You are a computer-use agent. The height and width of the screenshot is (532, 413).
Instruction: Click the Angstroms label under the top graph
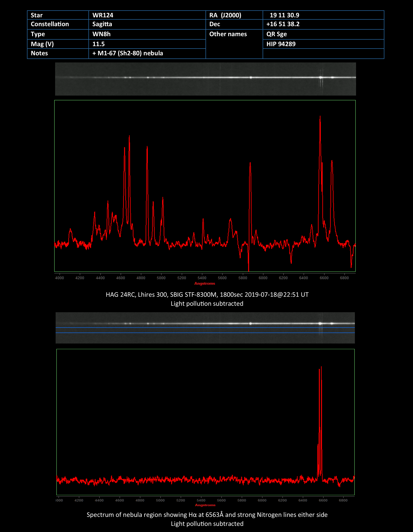pos(205,284)
